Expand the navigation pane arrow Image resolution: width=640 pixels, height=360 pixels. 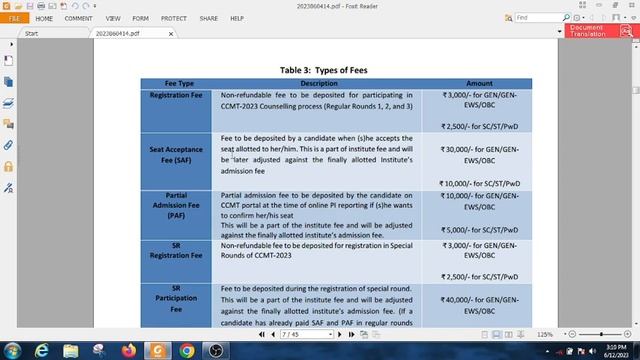[x=11, y=44]
